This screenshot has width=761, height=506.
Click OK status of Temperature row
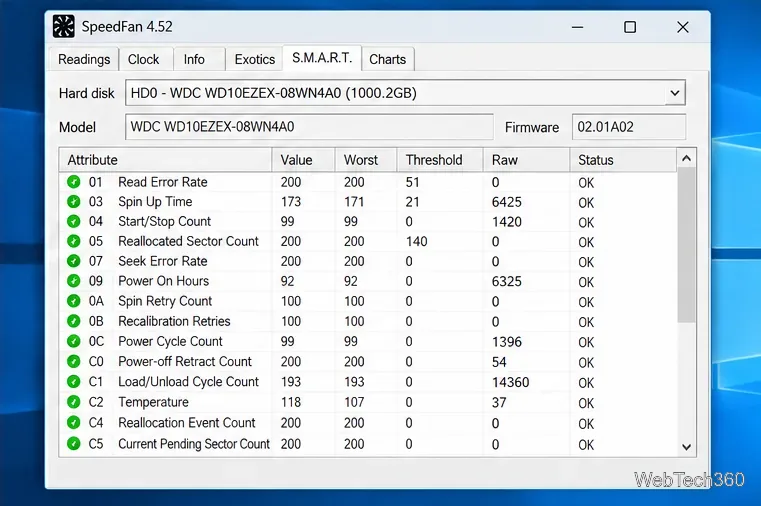click(x=586, y=403)
